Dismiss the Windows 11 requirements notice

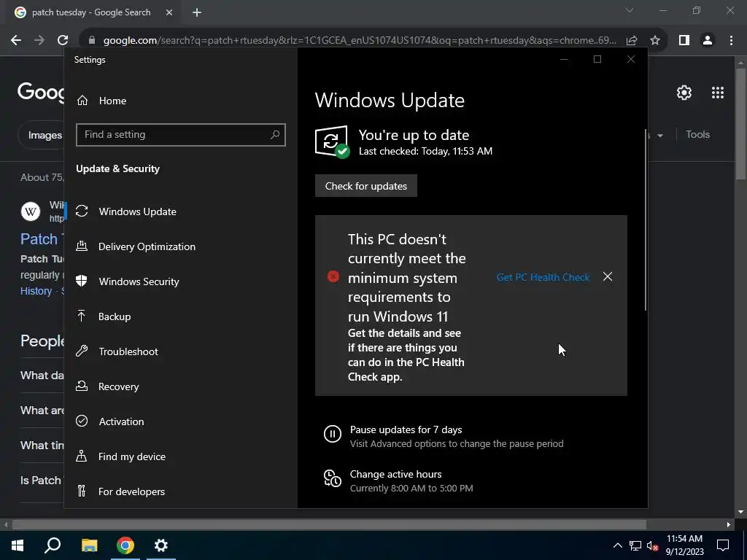608,276
